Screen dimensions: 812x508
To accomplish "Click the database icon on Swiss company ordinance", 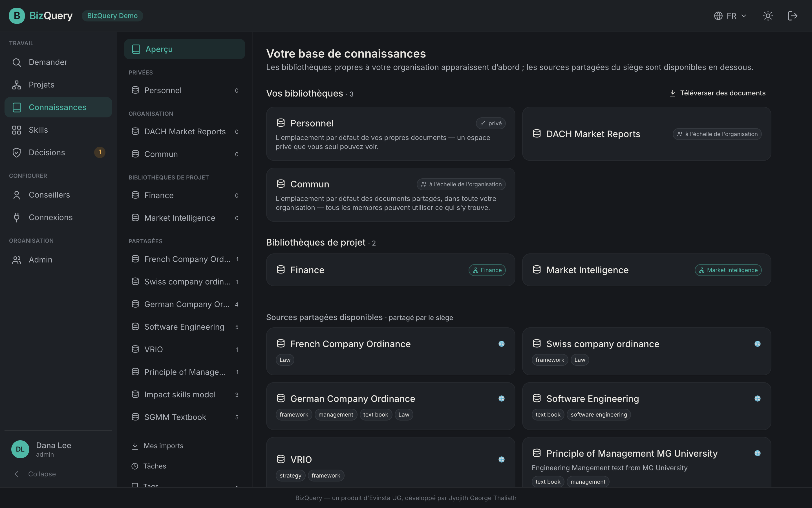I will pyautogui.click(x=537, y=343).
